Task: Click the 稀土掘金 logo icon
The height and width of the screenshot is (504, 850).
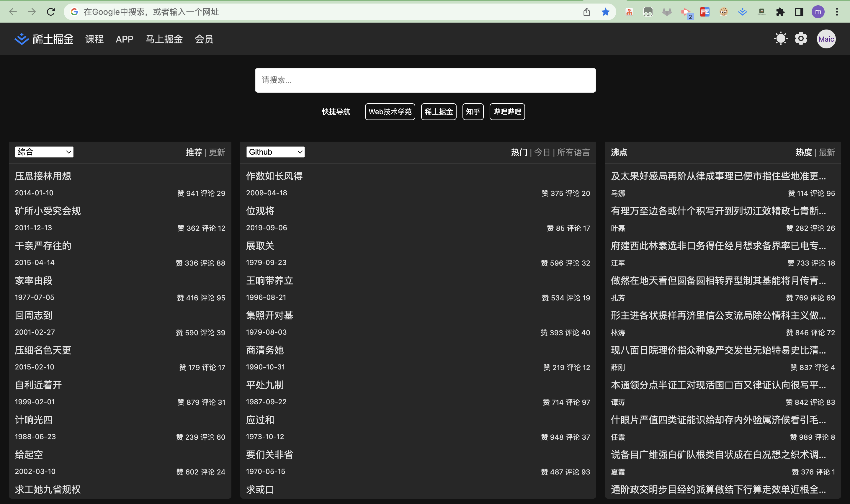Action: click(21, 39)
